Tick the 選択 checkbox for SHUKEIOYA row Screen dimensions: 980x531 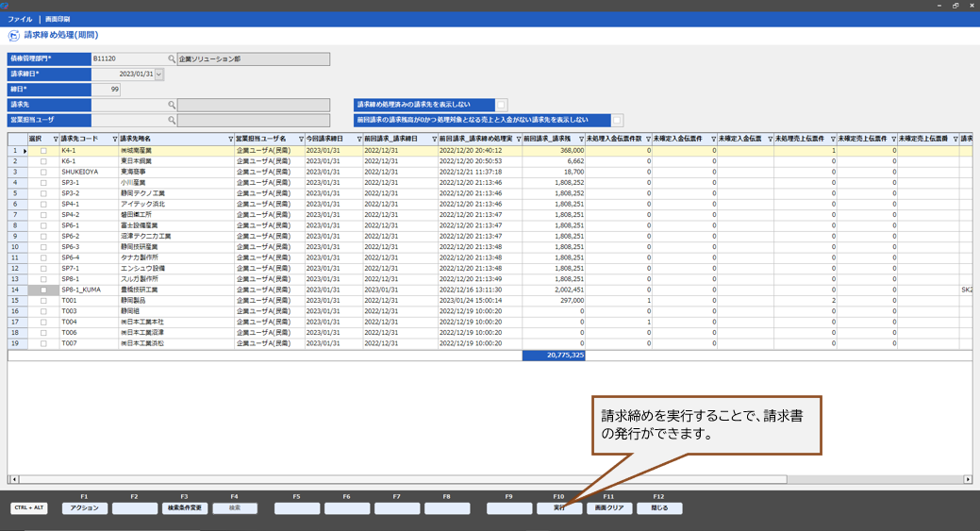coord(43,172)
